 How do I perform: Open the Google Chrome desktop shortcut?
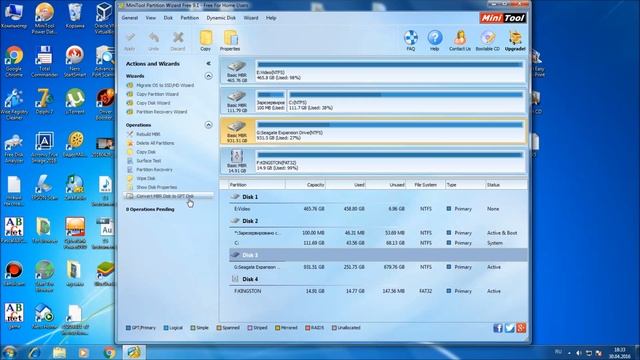coord(14,62)
